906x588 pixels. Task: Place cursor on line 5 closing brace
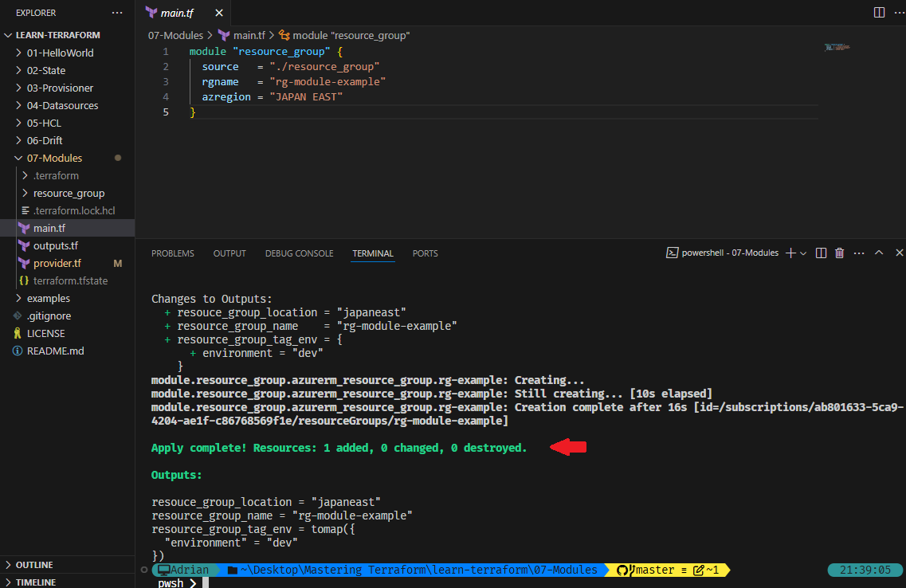click(x=193, y=112)
